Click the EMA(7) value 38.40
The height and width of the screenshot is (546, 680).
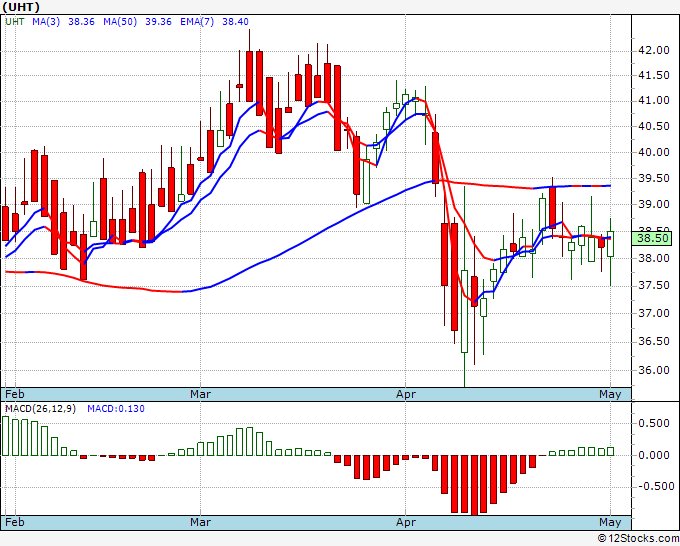(x=235, y=22)
